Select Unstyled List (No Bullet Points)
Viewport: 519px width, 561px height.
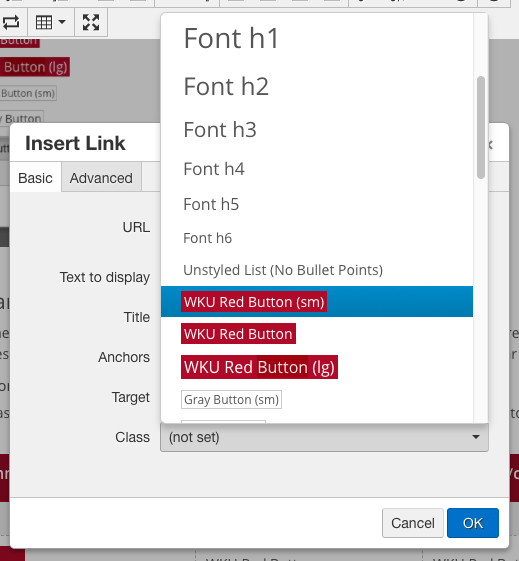(317, 270)
